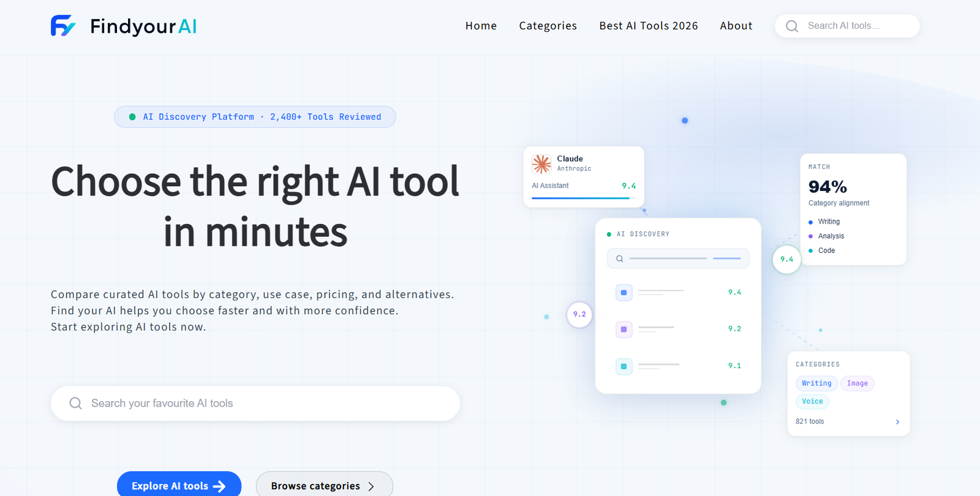Click the green dot in platform badge
The image size is (980, 496).
coord(132,117)
